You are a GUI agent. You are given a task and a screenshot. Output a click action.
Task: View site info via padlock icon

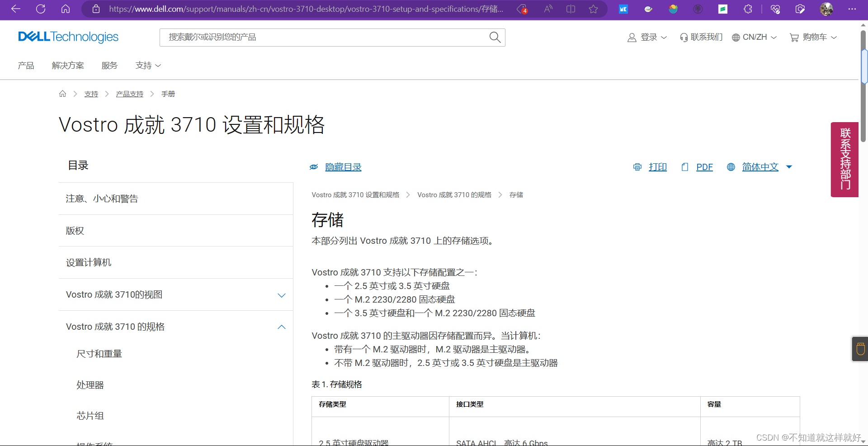click(x=96, y=9)
